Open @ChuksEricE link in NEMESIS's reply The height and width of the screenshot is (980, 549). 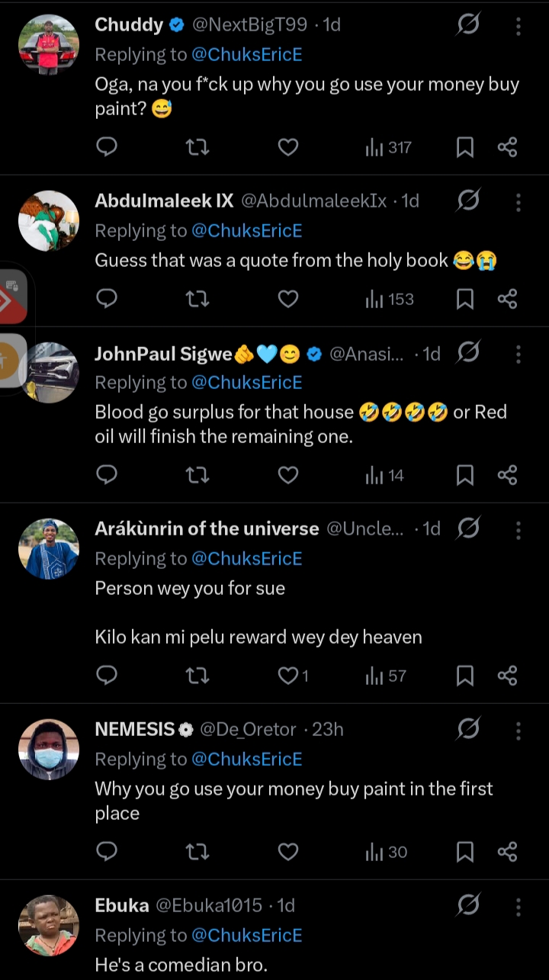click(x=246, y=760)
